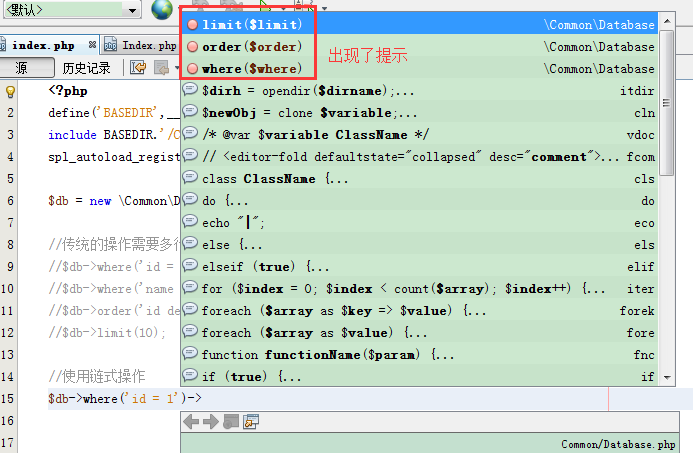Choose the else { template
693x453 pixels.
pos(419,244)
